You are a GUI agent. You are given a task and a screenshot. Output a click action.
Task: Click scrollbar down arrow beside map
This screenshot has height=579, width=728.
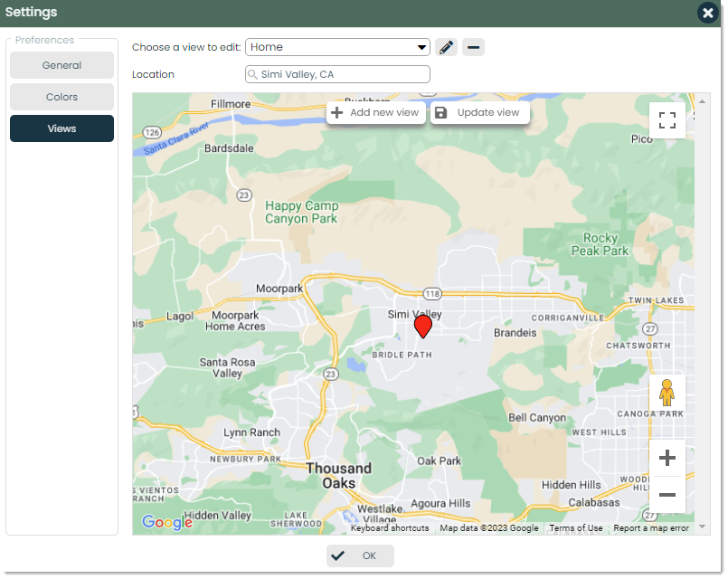coord(702,527)
